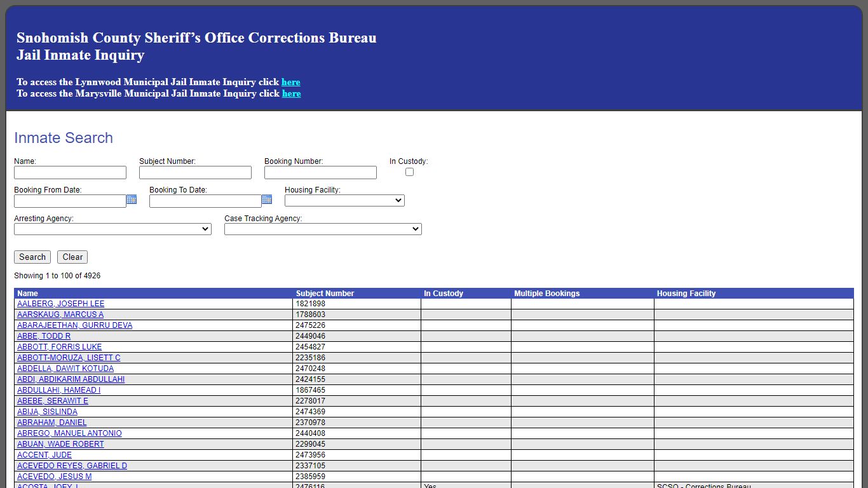Select subject number 2449046 cell
Screen dimensions: 868x488
coord(356,336)
